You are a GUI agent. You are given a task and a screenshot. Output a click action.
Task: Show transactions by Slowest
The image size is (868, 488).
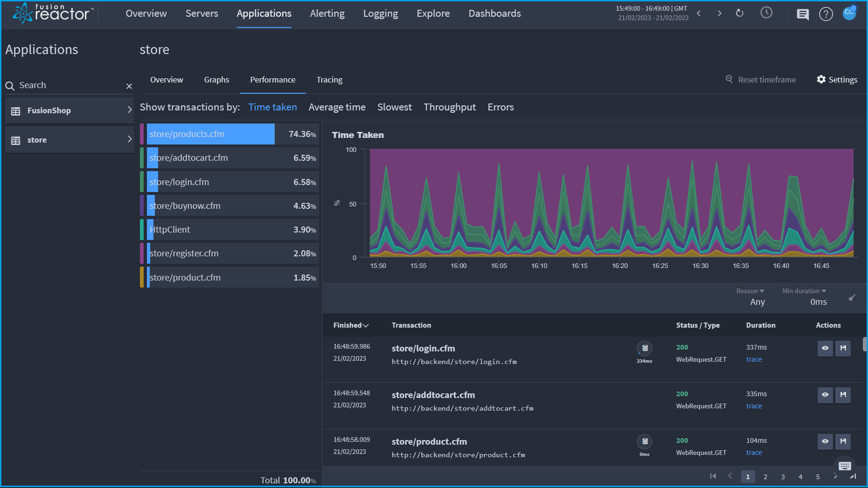pos(395,107)
